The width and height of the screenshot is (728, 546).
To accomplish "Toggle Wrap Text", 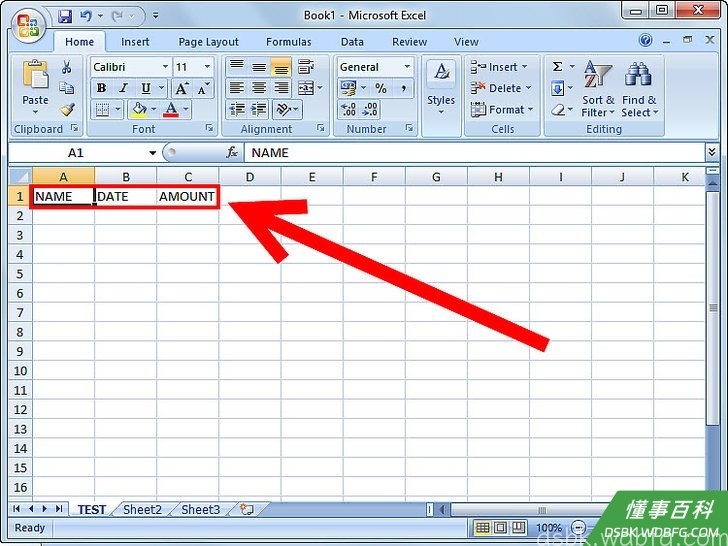I will tap(306, 66).
